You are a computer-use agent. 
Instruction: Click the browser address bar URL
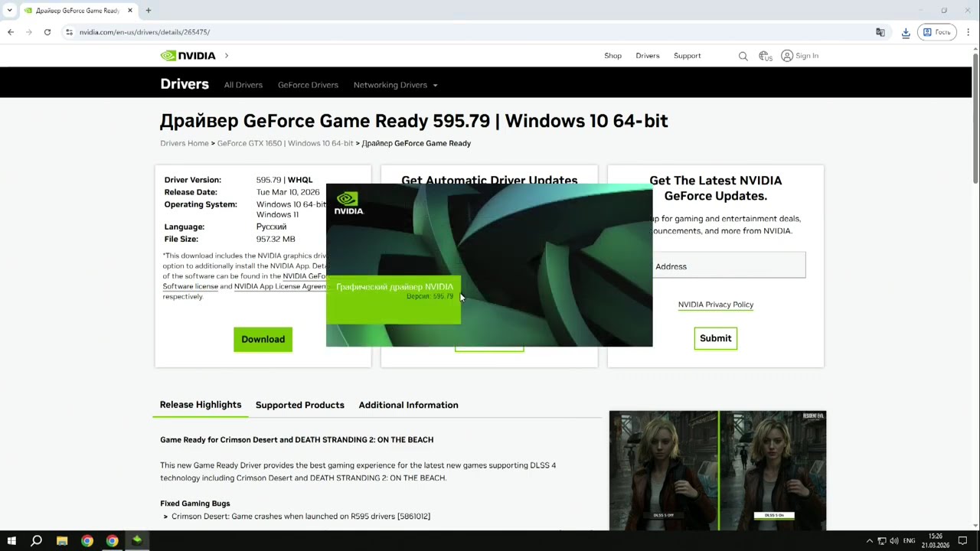tap(145, 32)
